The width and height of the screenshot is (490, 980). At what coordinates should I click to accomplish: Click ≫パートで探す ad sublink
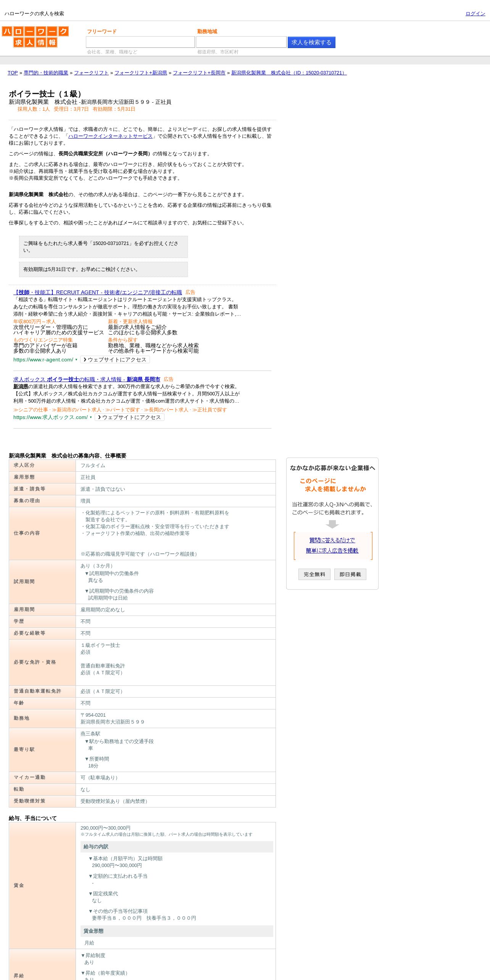point(122,410)
